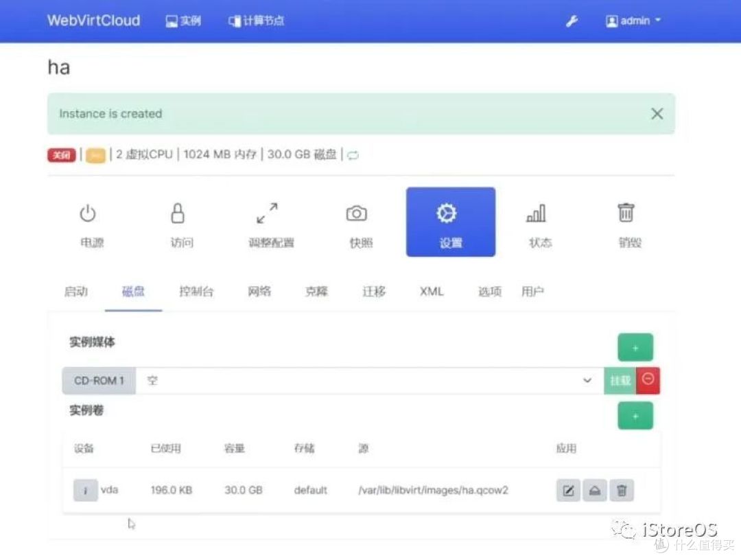The width and height of the screenshot is (741, 560).
Task: Click the refresh icon beside disk size
Action: pyautogui.click(x=353, y=155)
